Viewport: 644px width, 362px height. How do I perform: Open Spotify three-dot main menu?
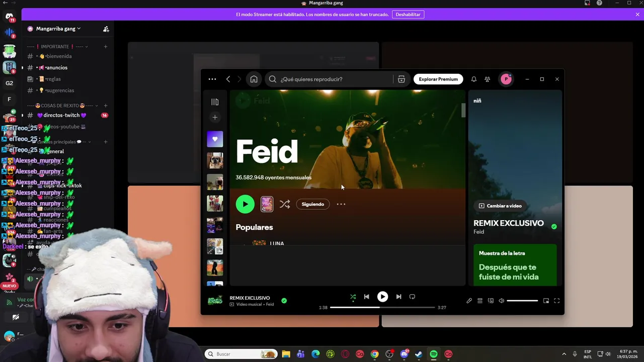coord(212,79)
